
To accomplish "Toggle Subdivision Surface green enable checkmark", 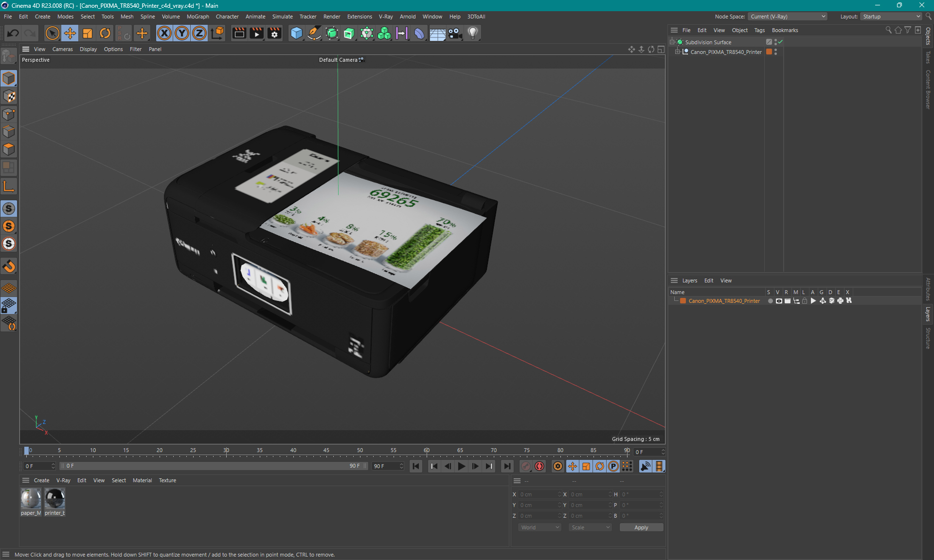I will [780, 42].
